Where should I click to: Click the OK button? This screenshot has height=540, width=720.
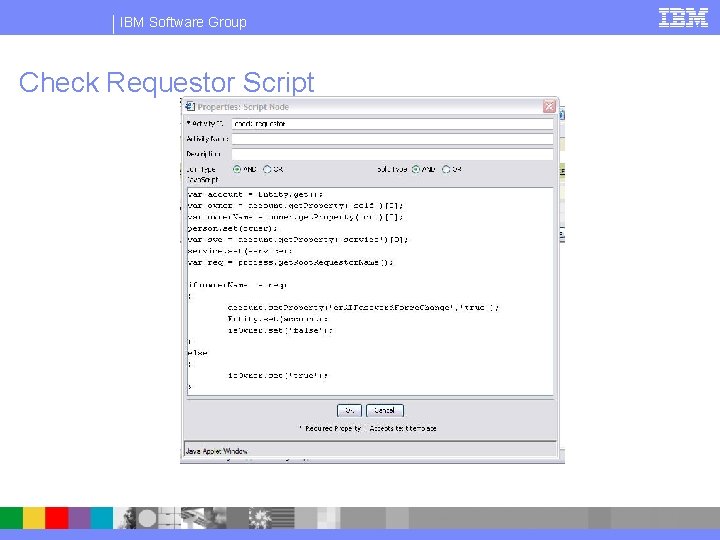349,411
